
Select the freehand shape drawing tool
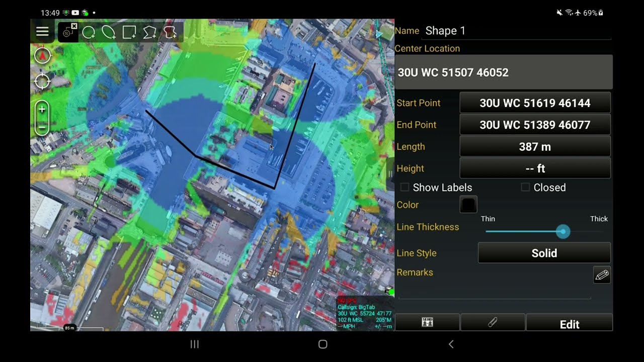pyautogui.click(x=170, y=31)
